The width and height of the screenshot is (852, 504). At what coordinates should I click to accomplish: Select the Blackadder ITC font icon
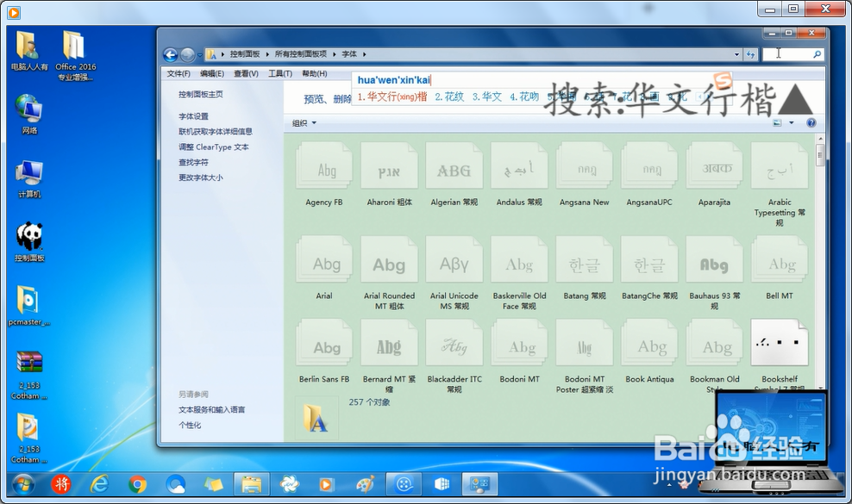454,343
